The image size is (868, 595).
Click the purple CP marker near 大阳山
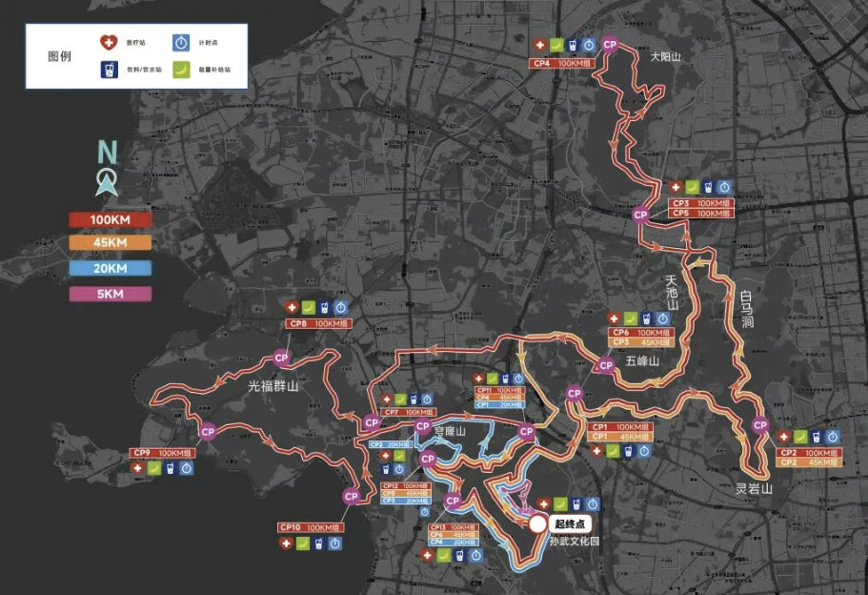(x=612, y=44)
